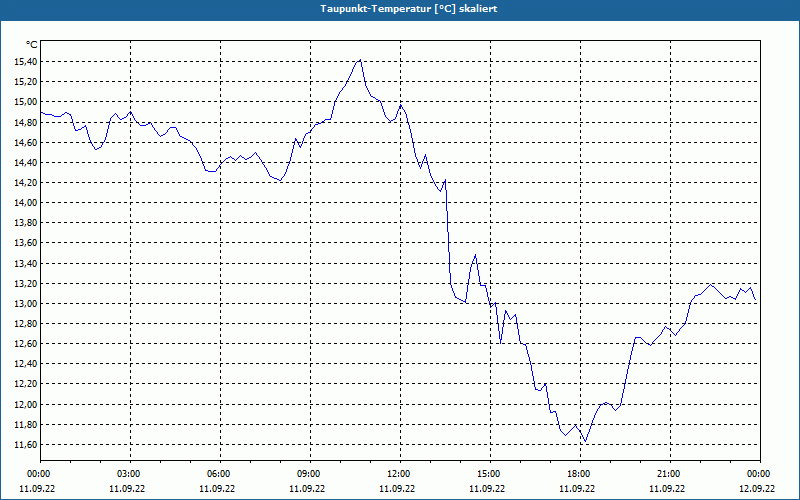Choose the 14,00 y-axis value
Viewport: 800px width, 500px height.
point(26,203)
